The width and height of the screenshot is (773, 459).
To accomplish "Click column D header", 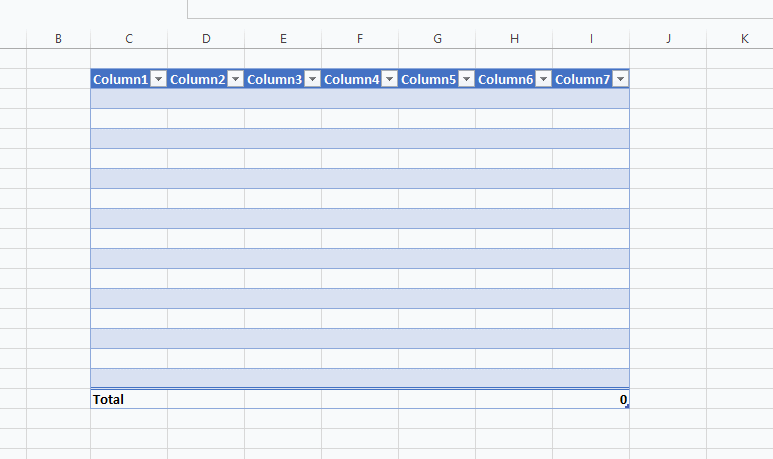I will [206, 39].
